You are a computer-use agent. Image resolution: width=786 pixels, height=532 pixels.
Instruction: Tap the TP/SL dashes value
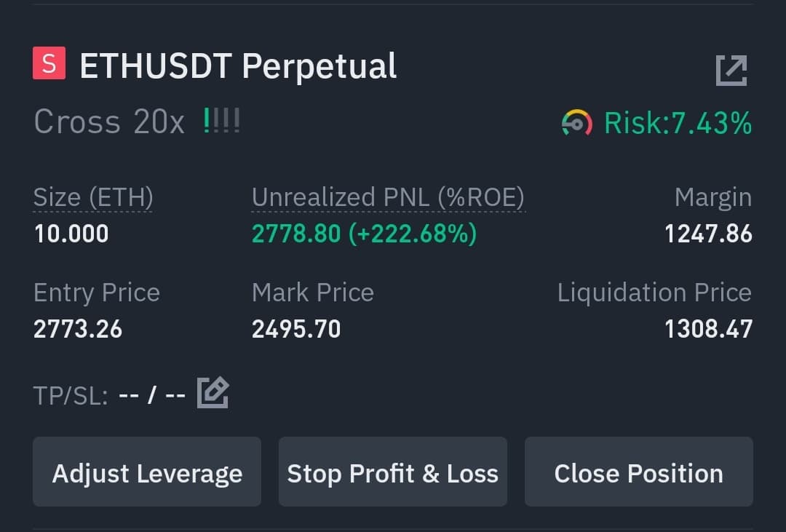[x=152, y=395]
